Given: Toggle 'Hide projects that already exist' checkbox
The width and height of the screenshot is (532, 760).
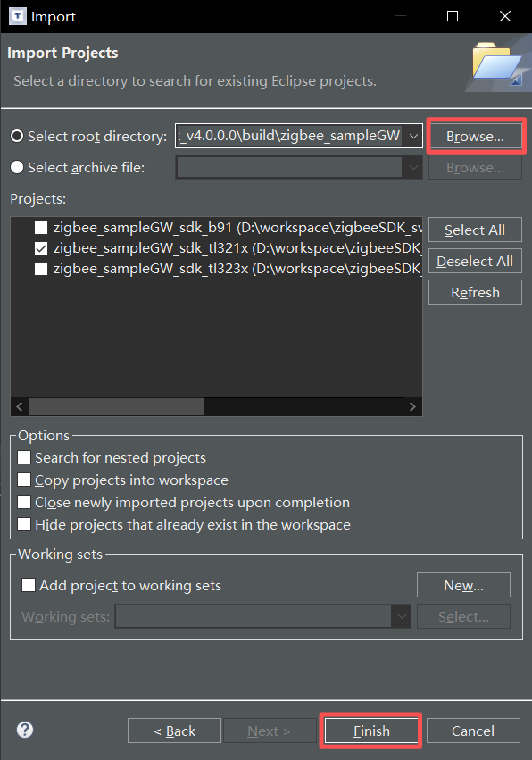Looking at the screenshot, I should coord(24,524).
